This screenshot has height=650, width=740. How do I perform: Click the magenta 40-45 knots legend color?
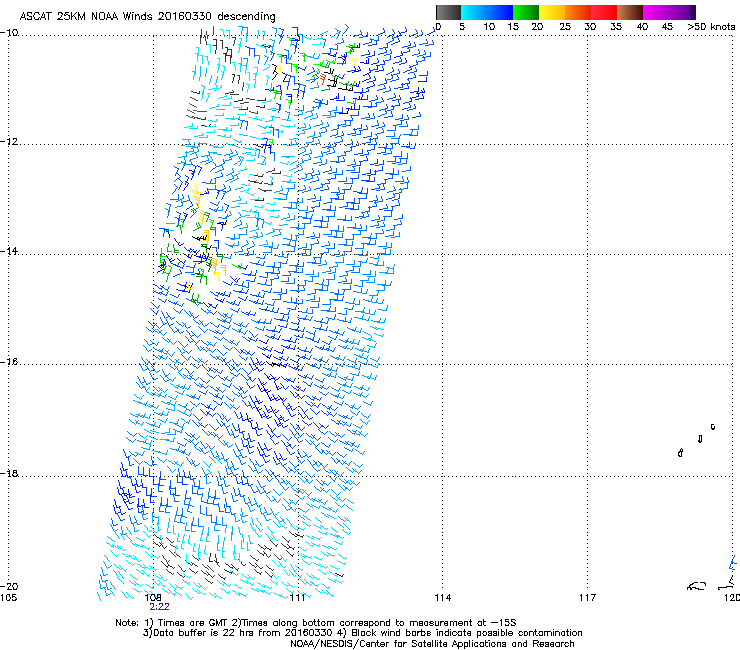(x=656, y=12)
